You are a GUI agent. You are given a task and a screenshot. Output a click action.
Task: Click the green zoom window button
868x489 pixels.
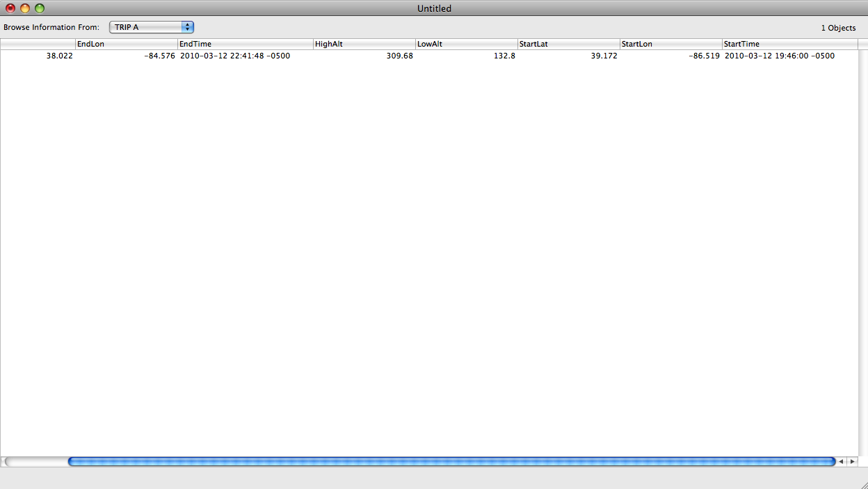(40, 8)
